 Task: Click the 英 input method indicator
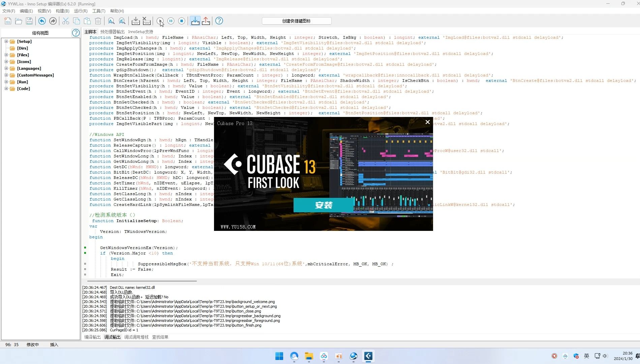587,356
